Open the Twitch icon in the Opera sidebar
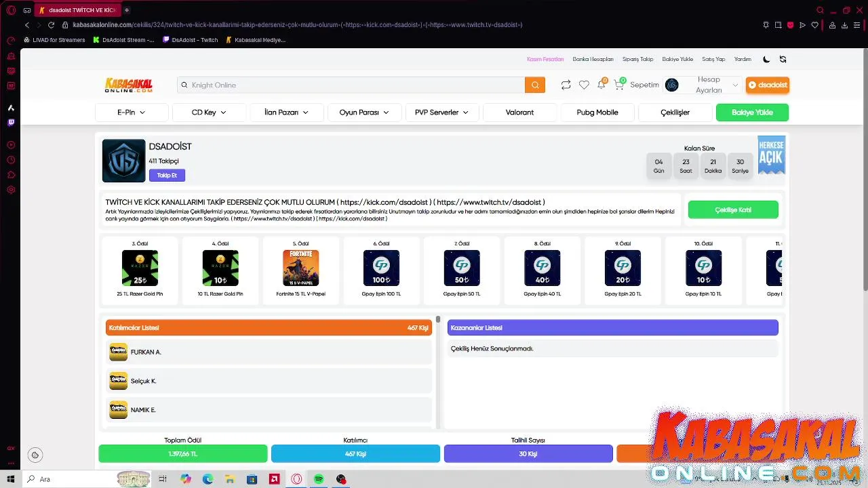868x488 pixels. pos(11,123)
